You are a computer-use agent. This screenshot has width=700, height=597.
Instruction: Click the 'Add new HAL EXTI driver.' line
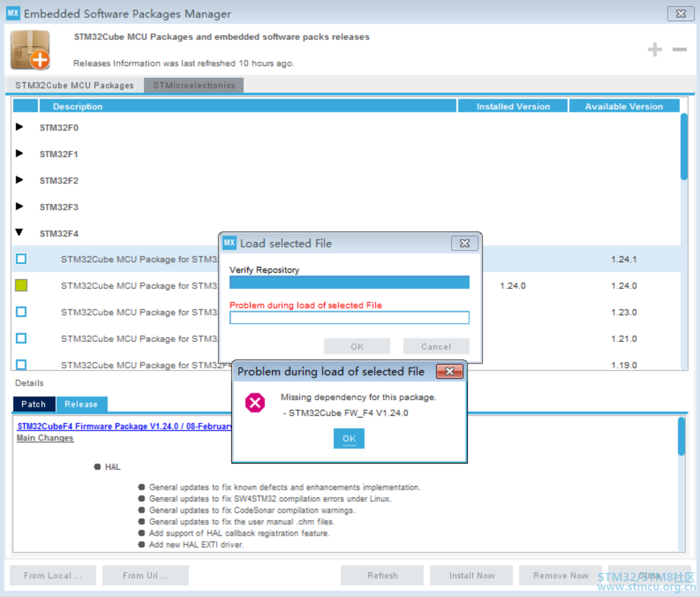[x=196, y=544]
